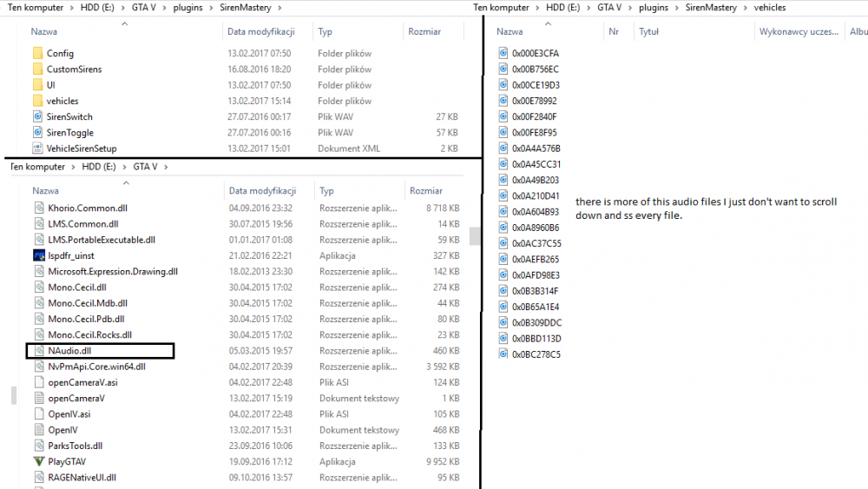Expand chevron after HDD (E:) in bottom-left path
Screen dimensions: 868x489
[x=124, y=167]
